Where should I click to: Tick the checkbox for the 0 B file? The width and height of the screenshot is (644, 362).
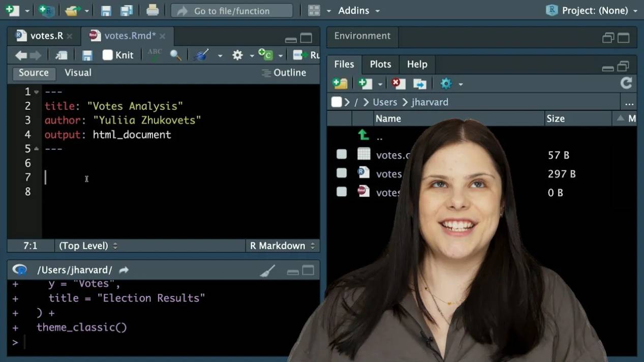click(342, 192)
